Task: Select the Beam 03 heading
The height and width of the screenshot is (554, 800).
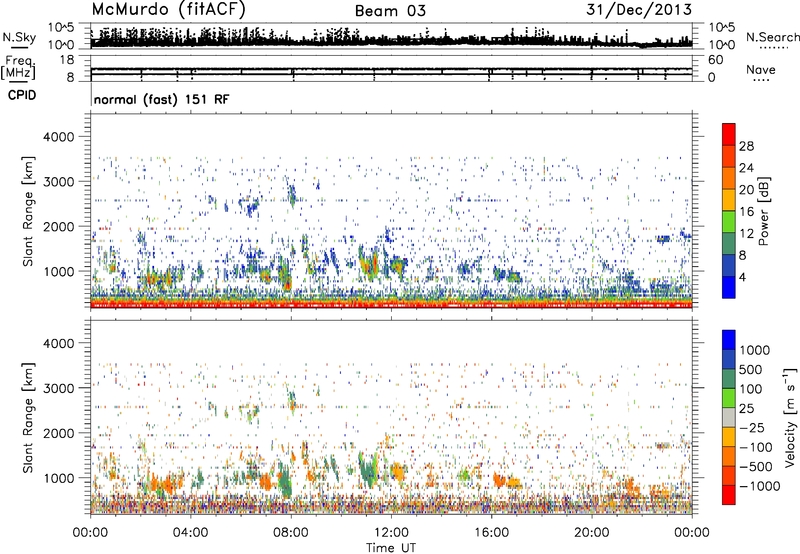Action: 390,11
